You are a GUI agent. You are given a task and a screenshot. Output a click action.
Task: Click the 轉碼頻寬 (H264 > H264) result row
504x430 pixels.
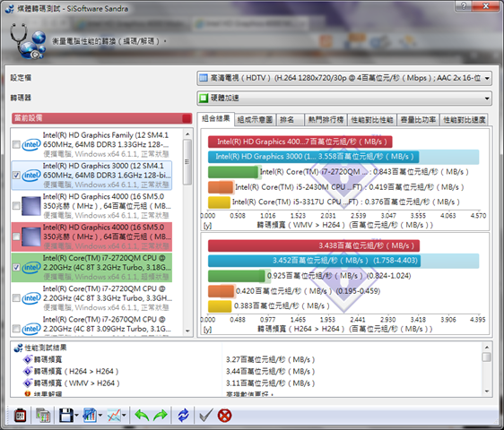click(x=76, y=372)
